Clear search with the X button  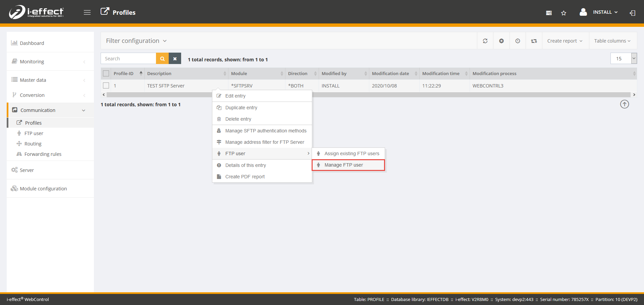click(x=175, y=59)
